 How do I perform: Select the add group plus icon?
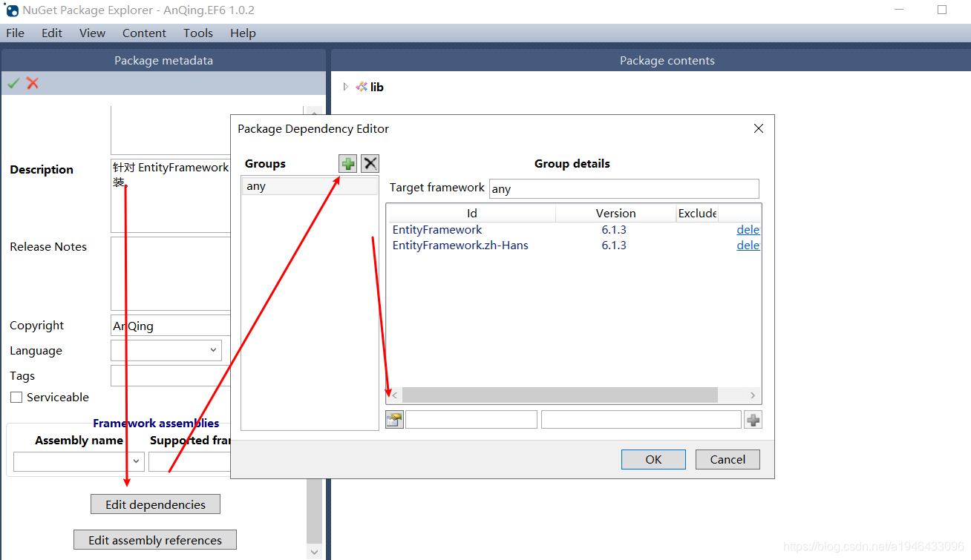pos(347,163)
